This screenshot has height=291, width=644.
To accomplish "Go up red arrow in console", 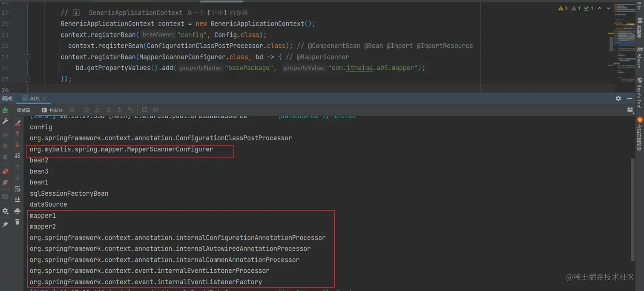I will (x=17, y=134).
